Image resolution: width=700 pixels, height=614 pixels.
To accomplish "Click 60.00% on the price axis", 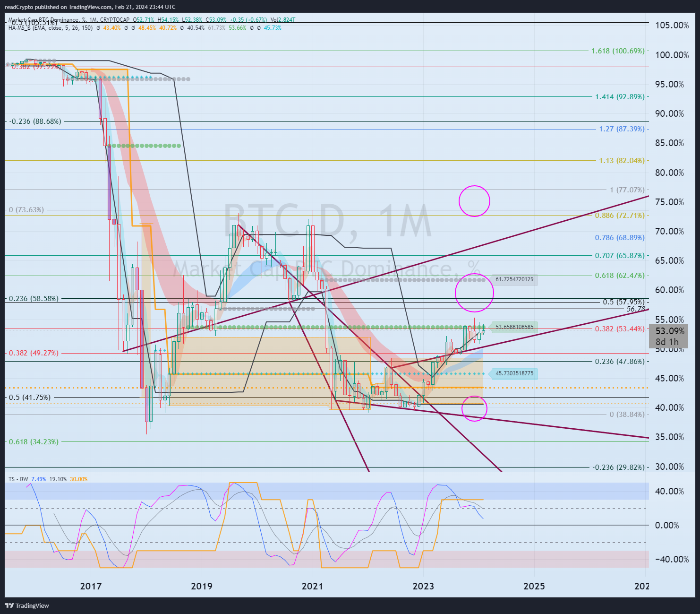I will 669,290.
